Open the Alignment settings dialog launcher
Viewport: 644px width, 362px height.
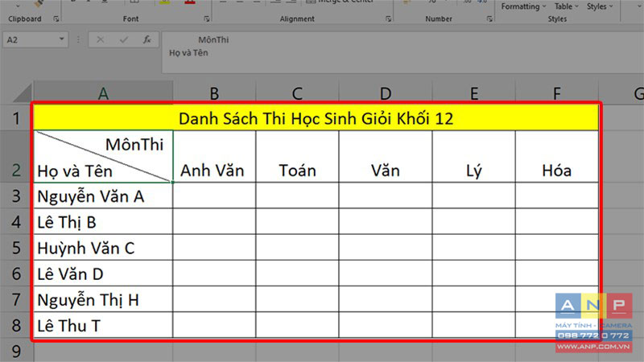tap(388, 19)
